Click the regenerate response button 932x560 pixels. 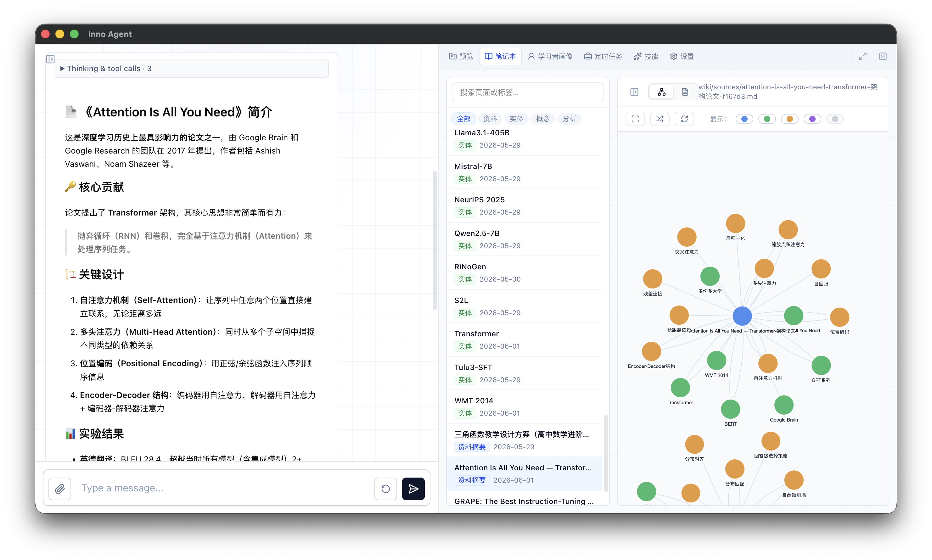[385, 489]
